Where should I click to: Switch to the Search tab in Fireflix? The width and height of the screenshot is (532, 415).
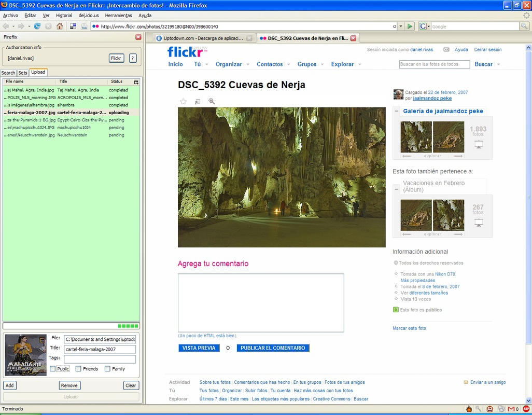(8, 73)
